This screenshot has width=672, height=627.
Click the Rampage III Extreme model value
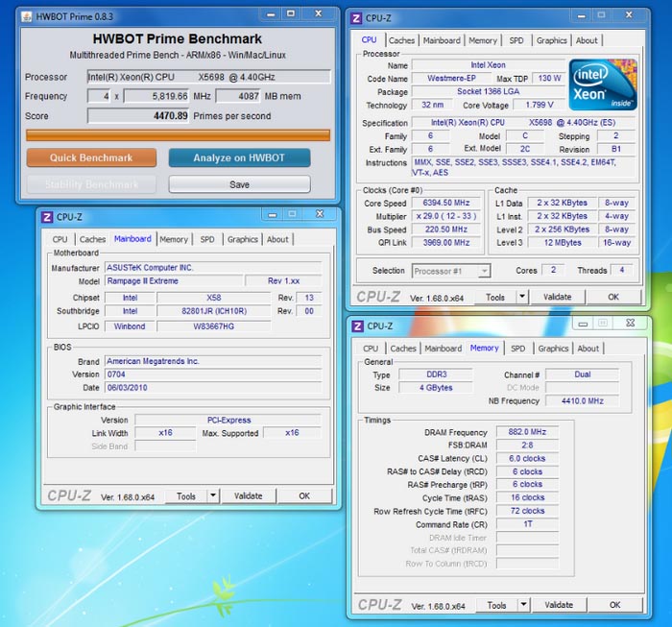click(x=173, y=281)
